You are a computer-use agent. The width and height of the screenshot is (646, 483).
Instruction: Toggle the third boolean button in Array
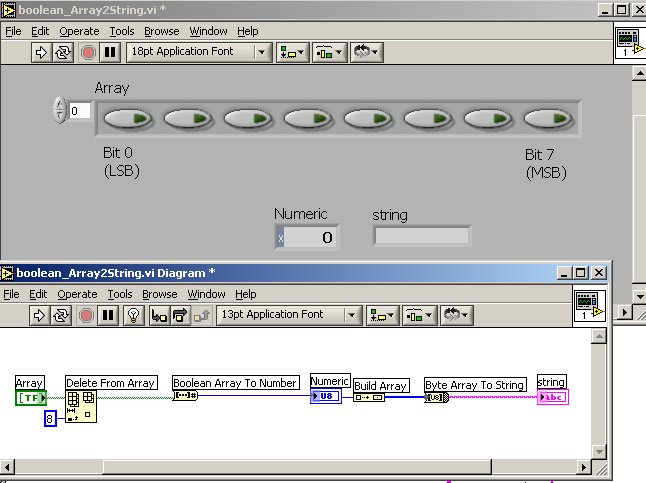(248, 119)
